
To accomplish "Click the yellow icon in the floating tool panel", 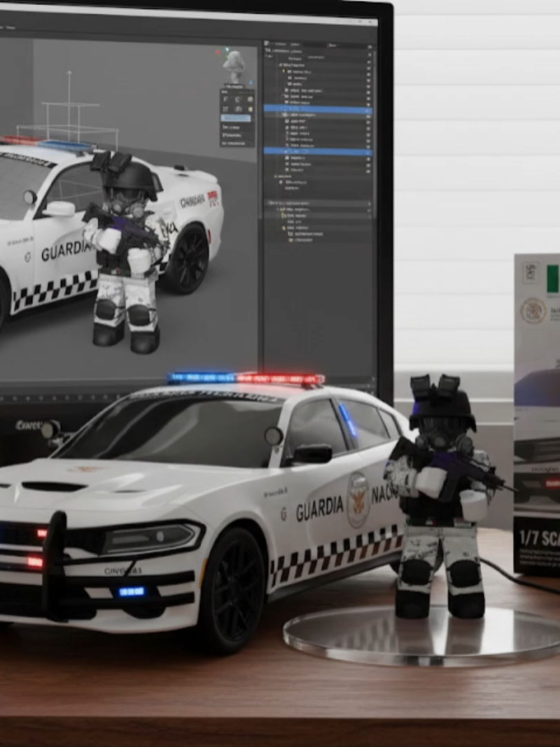I will click(250, 109).
